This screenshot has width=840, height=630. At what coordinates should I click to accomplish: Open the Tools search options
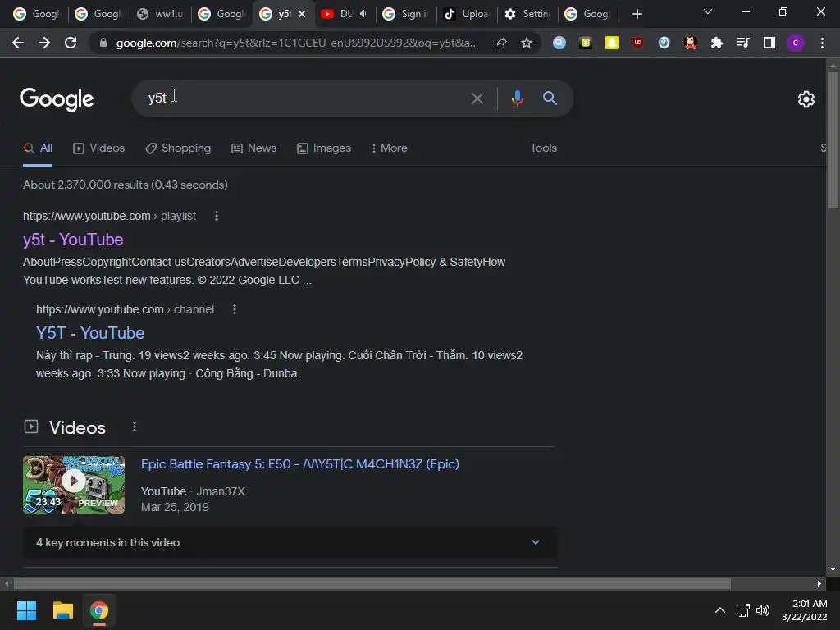pyautogui.click(x=543, y=148)
